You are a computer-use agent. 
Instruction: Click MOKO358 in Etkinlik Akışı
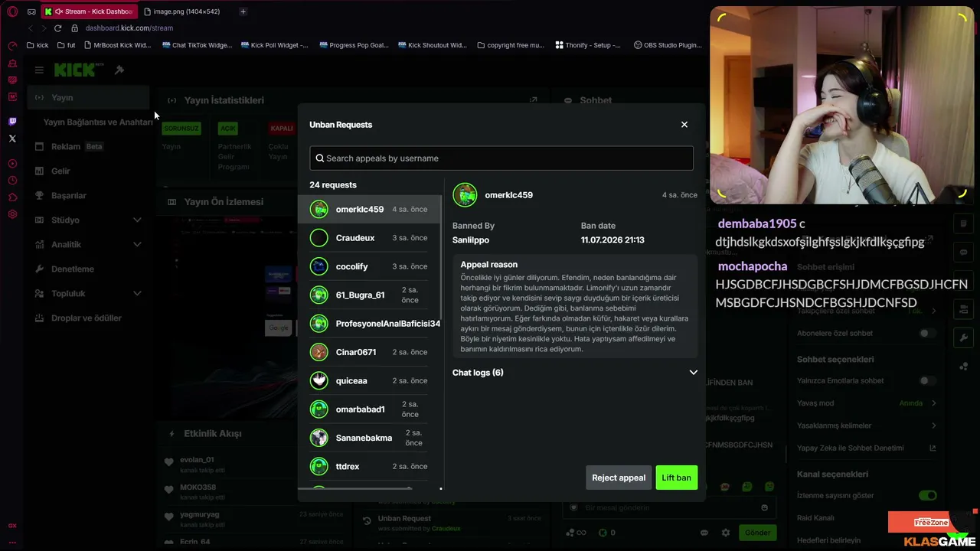pyautogui.click(x=198, y=487)
